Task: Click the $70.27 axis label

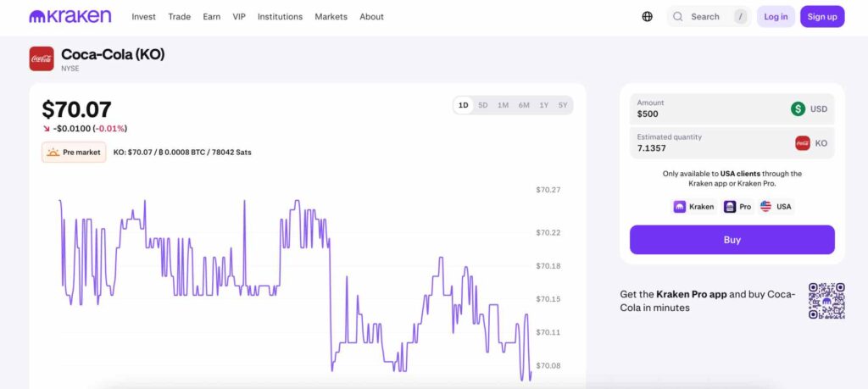Action: point(548,190)
